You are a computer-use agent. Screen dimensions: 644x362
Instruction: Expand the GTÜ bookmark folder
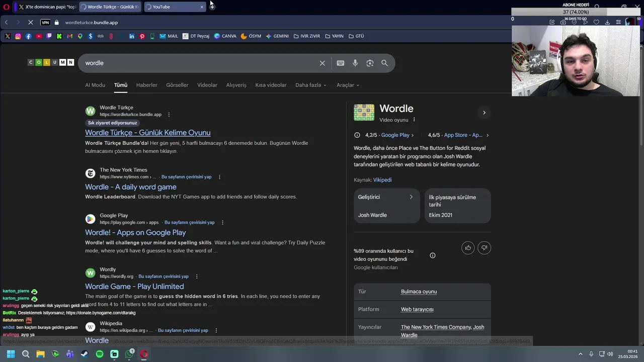[356, 36]
